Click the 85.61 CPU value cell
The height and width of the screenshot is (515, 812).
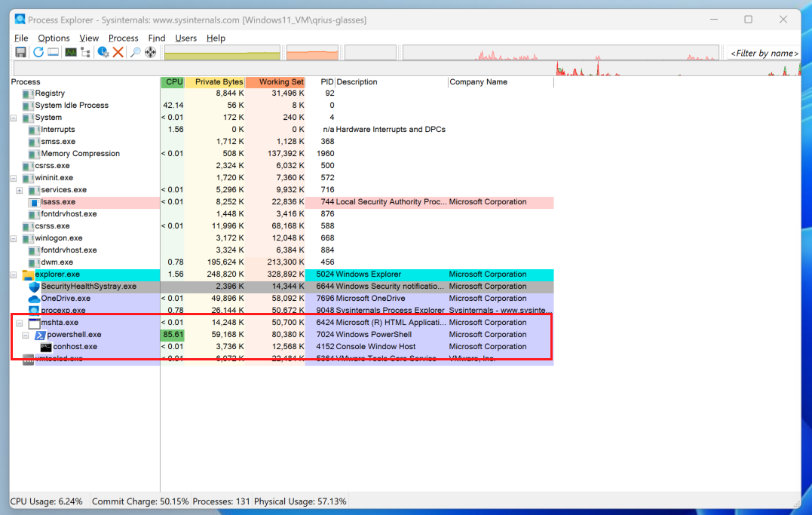point(173,336)
